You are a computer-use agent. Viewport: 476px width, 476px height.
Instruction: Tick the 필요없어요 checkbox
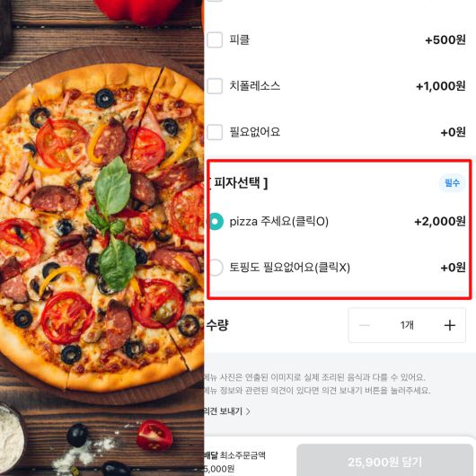[215, 132]
